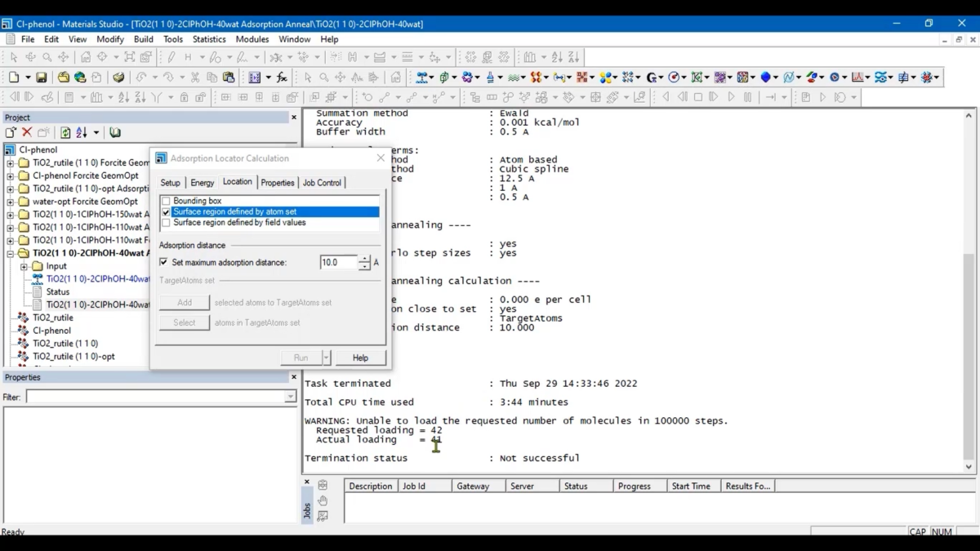Uncheck Surface region defined by atom set

coord(167,211)
